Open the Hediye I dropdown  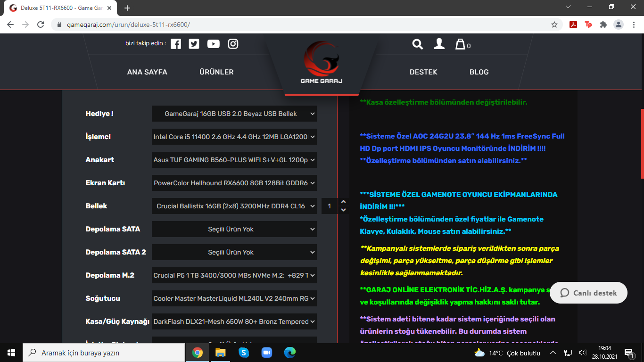pyautogui.click(x=234, y=114)
